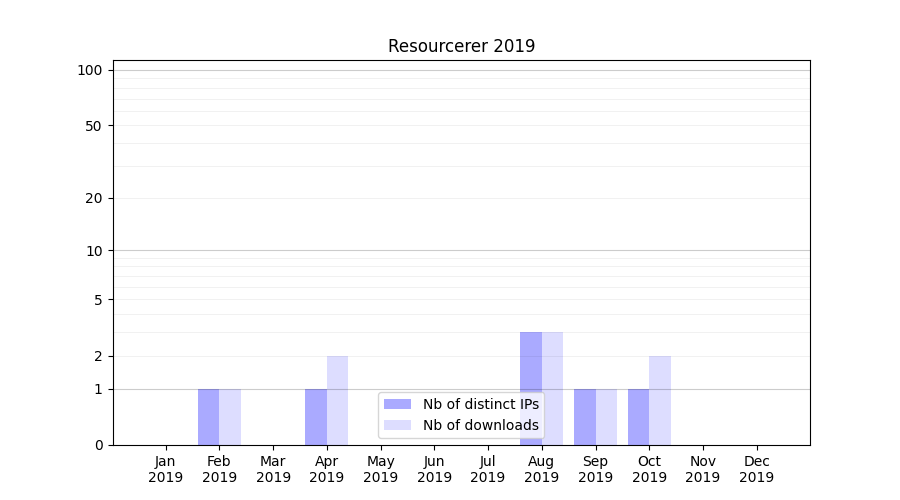Select the Apr 2019 distinct IPs bar
Image resolution: width=900 pixels, height=500 pixels.
tap(316, 417)
